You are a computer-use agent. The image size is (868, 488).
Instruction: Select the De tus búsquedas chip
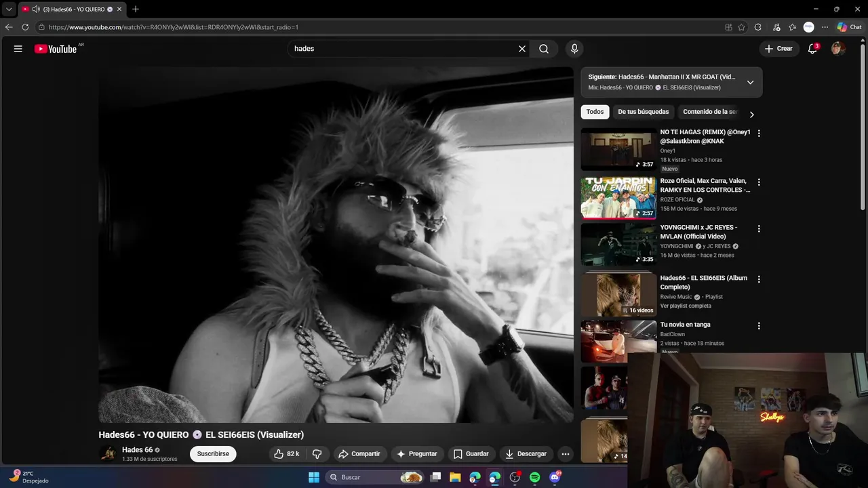click(x=643, y=112)
